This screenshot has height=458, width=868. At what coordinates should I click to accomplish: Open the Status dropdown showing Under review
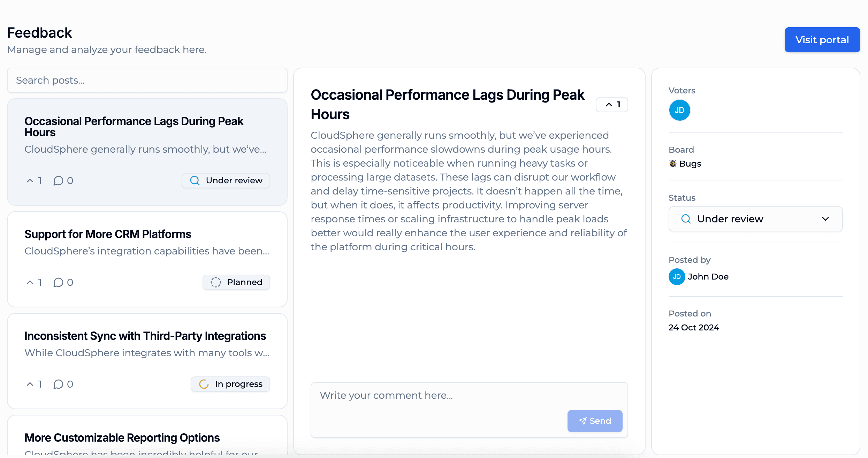tap(755, 219)
